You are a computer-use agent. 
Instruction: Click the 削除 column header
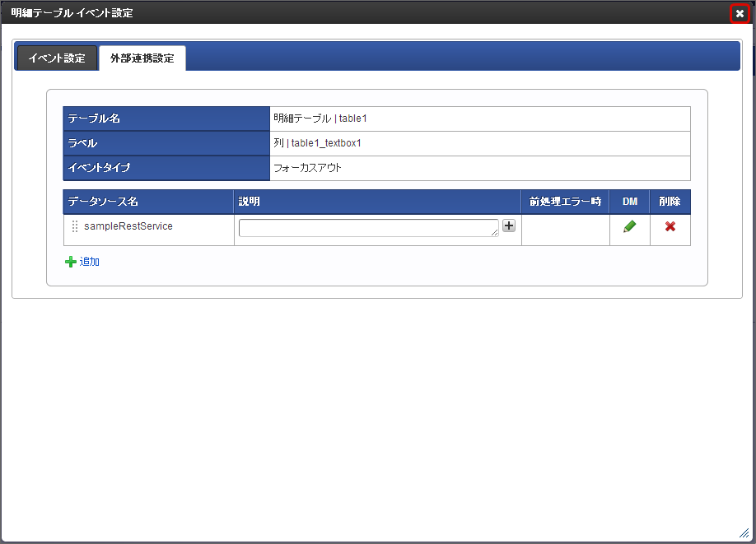670,202
